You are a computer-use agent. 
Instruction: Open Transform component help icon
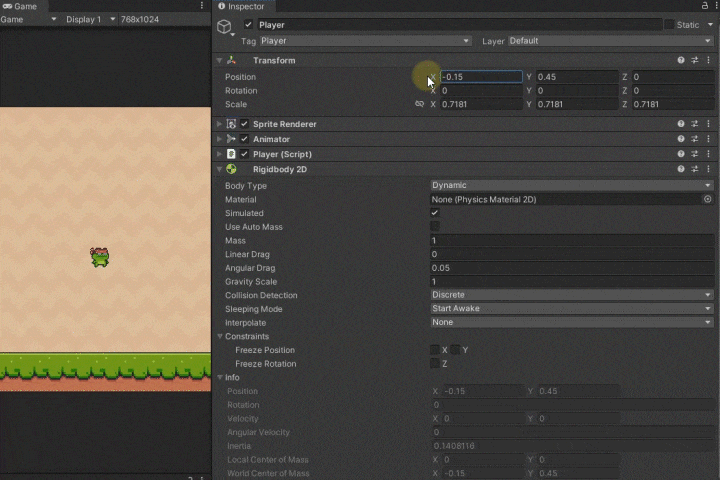pos(681,60)
